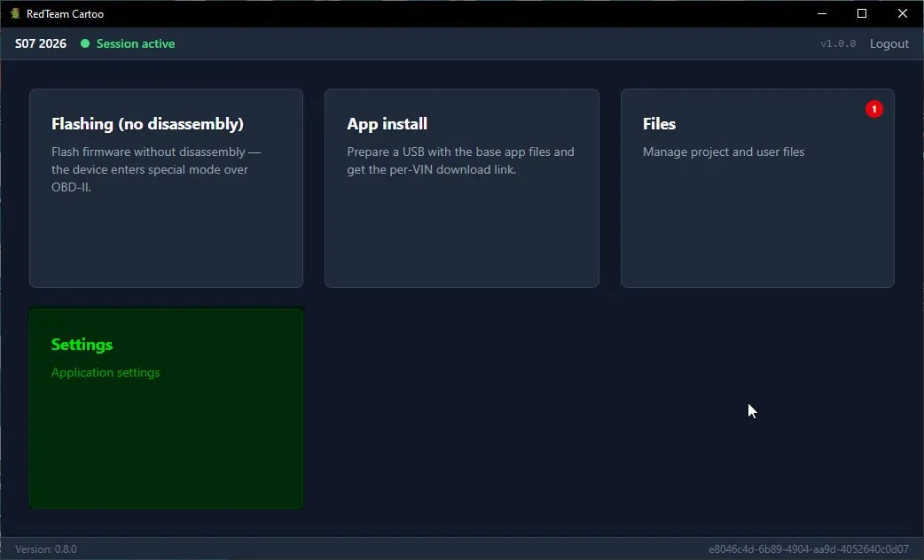Click the Manage project and user files text
924x560 pixels.
tap(723, 152)
